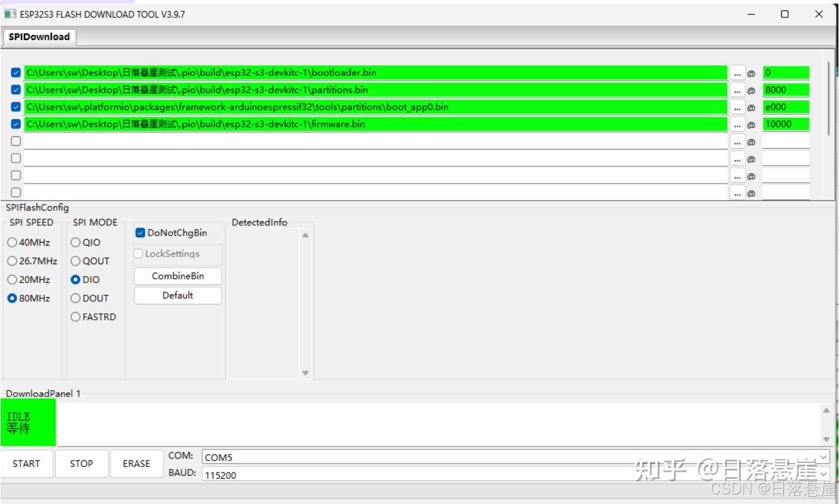Disable the DoNotChgBin option
The width and height of the screenshot is (839, 504).
[139, 232]
